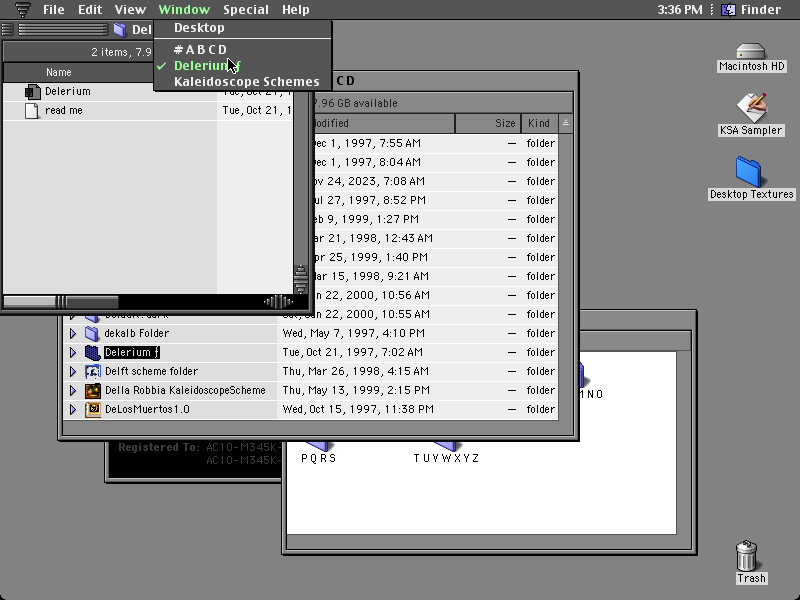The width and height of the screenshot is (800, 600).
Task: Click date Wed, May 7, 1997, 4:10 PM
Action: 354,333
